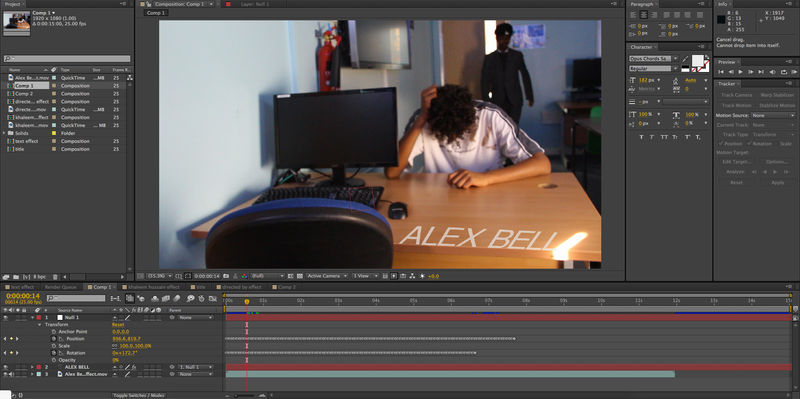Open the Active Camera dropdown
Screen dimensions: 800x399
pos(327,276)
